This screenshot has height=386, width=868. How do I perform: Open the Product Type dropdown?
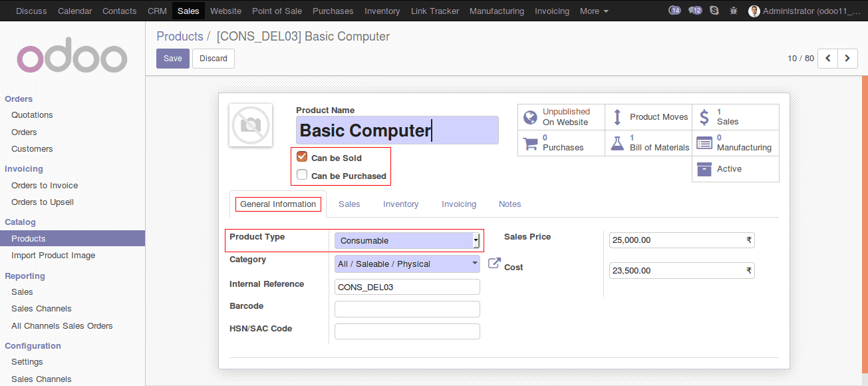(407, 240)
